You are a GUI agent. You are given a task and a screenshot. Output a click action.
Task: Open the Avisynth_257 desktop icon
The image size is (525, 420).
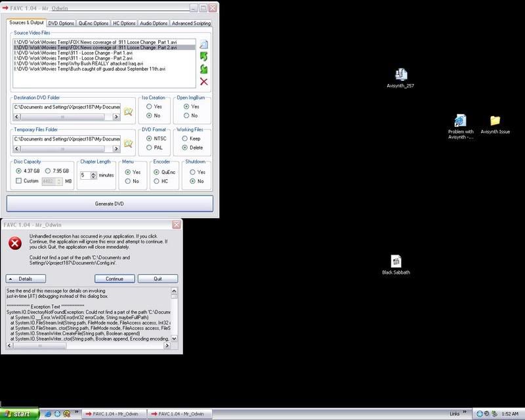coord(400,75)
